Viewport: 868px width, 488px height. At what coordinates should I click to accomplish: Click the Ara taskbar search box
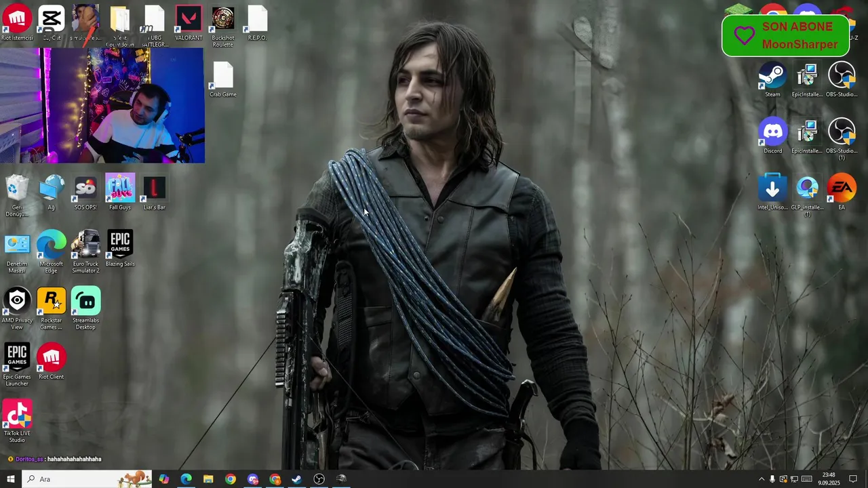click(87, 479)
